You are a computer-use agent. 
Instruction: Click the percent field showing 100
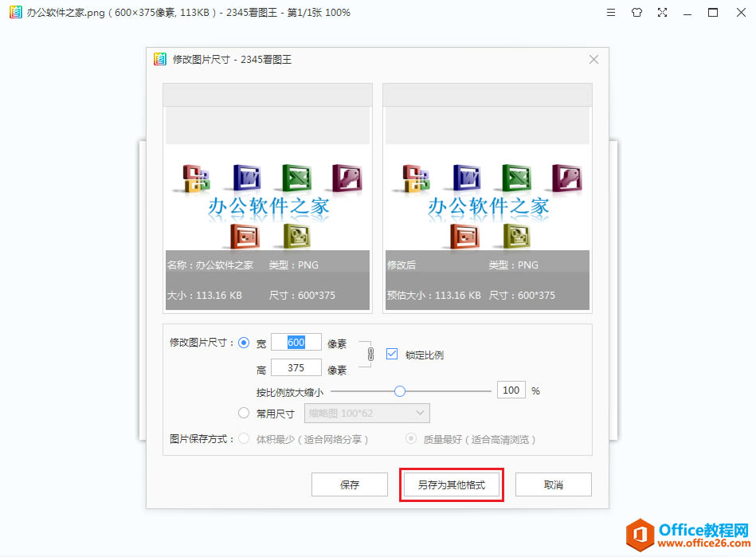pyautogui.click(x=511, y=390)
